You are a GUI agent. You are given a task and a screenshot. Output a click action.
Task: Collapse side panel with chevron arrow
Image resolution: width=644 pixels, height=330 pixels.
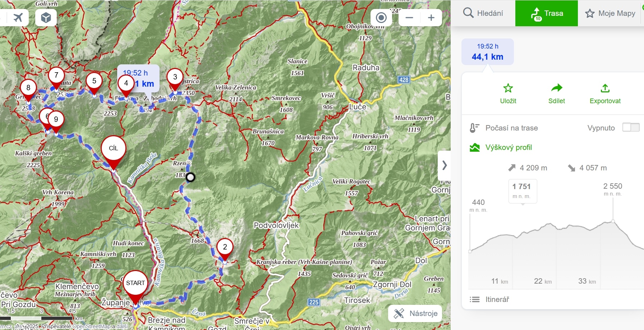point(445,165)
